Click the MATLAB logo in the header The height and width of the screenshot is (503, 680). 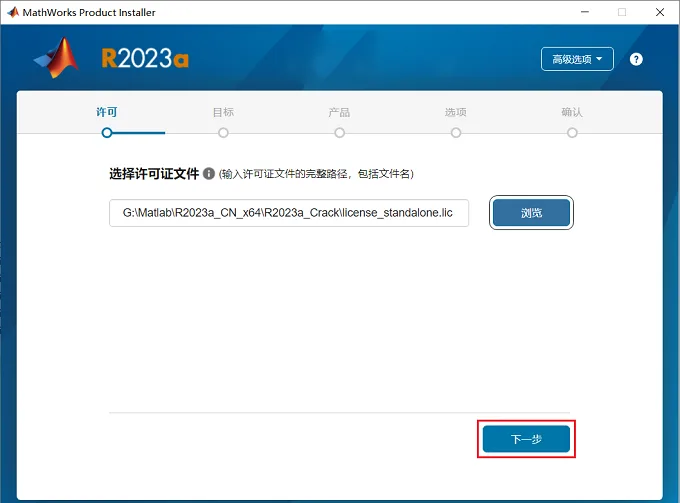pos(57,58)
